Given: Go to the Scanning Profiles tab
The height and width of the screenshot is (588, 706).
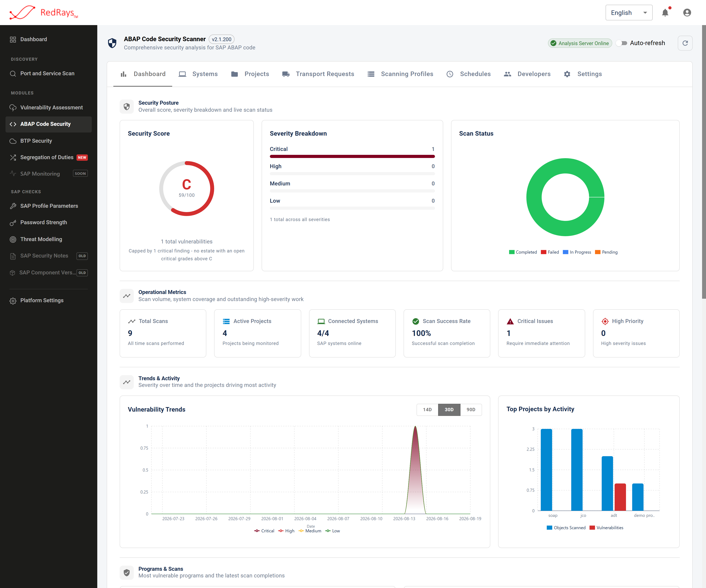Looking at the screenshot, I should click(x=400, y=74).
